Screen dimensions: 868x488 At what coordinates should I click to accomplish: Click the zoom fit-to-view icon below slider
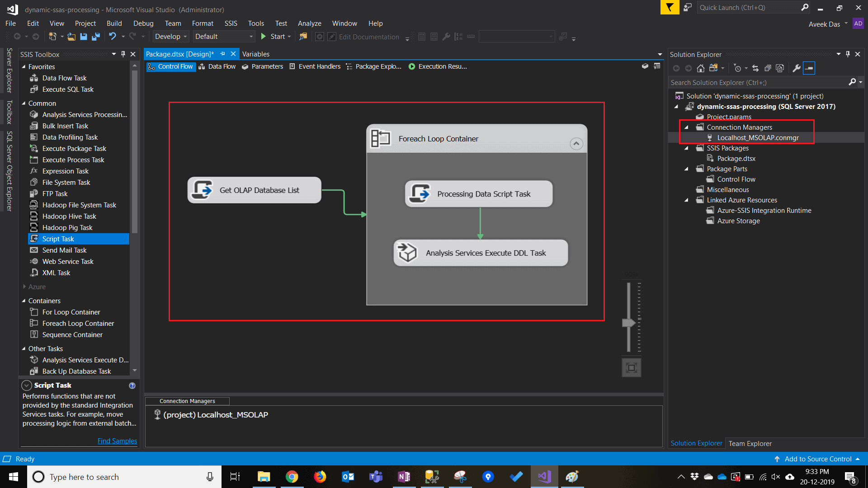pyautogui.click(x=631, y=368)
